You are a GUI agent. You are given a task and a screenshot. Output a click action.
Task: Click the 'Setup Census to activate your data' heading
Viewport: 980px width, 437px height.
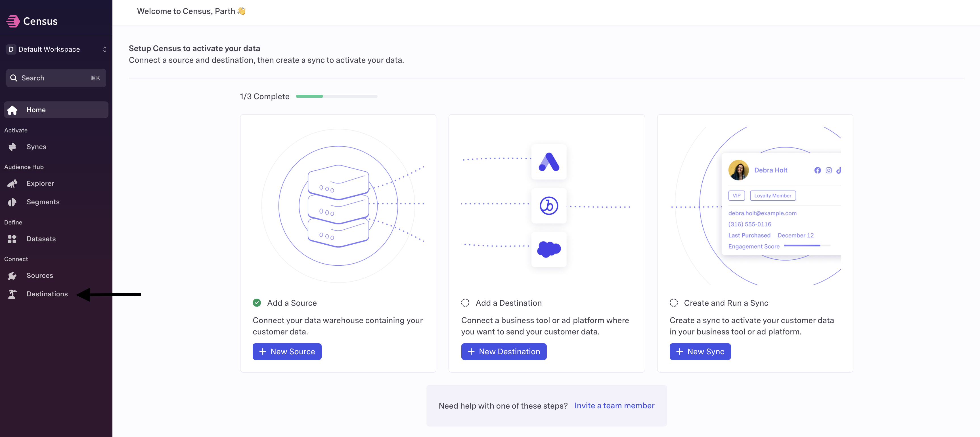(194, 49)
